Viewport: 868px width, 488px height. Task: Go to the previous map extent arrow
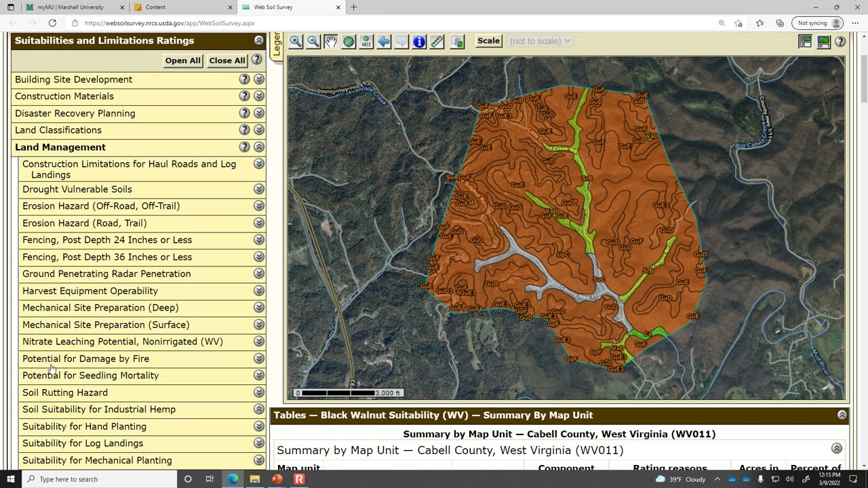click(x=384, y=41)
